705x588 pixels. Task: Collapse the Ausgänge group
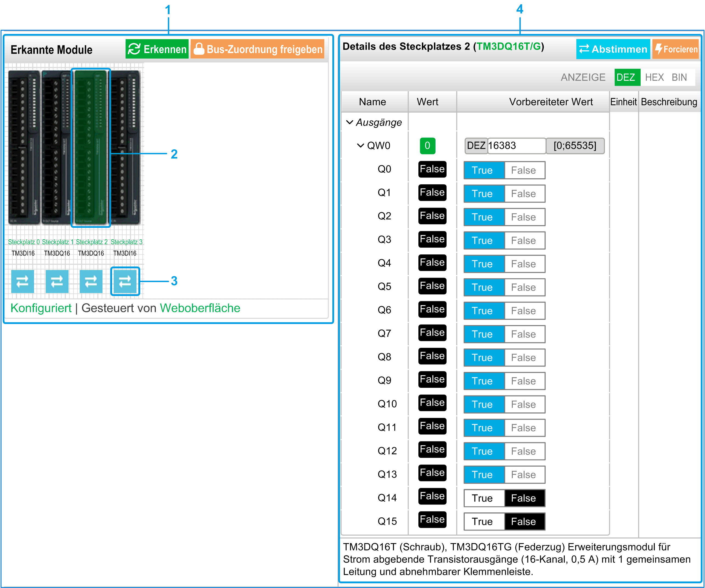point(349,122)
